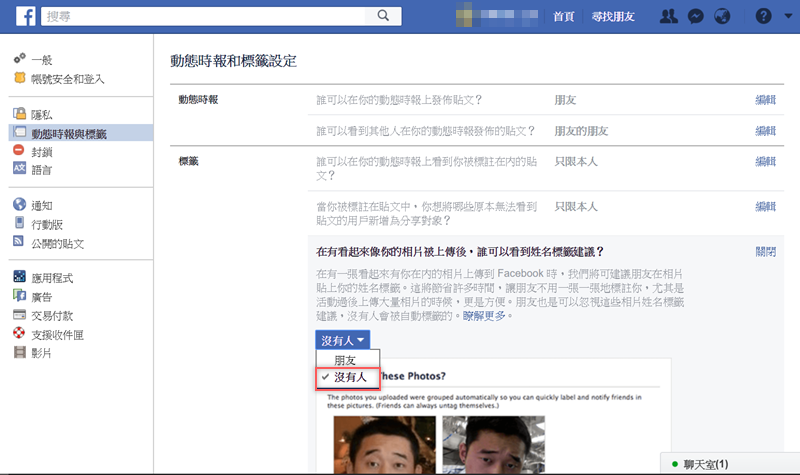800x475 pixels.
Task: Click the 廣告 ads icon
Action: coord(19,295)
